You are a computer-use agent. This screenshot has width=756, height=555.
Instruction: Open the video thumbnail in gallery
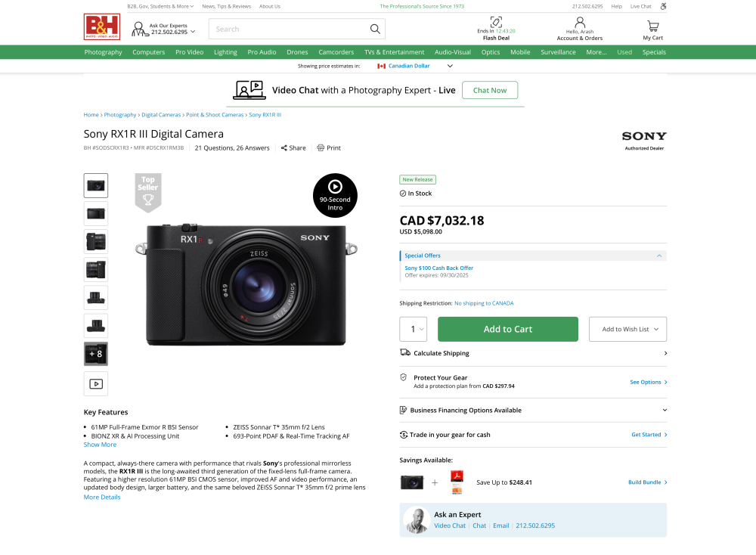tap(96, 383)
